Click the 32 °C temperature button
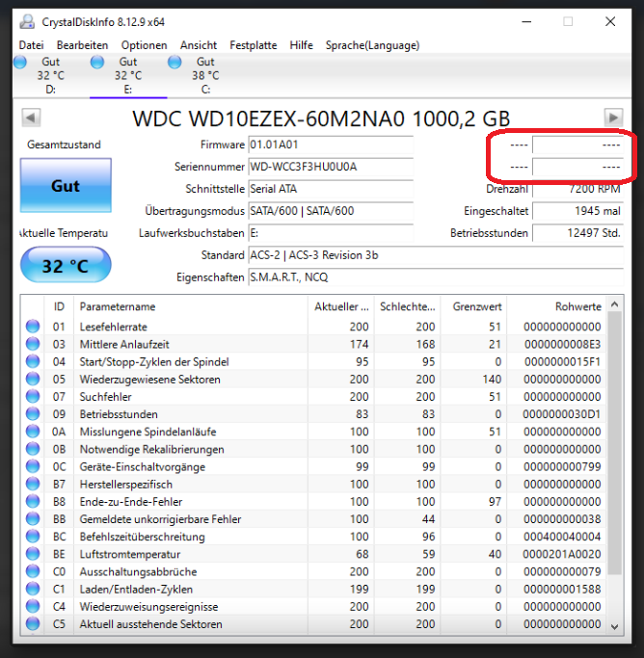Screen dimensions: 644x658 pos(66,265)
